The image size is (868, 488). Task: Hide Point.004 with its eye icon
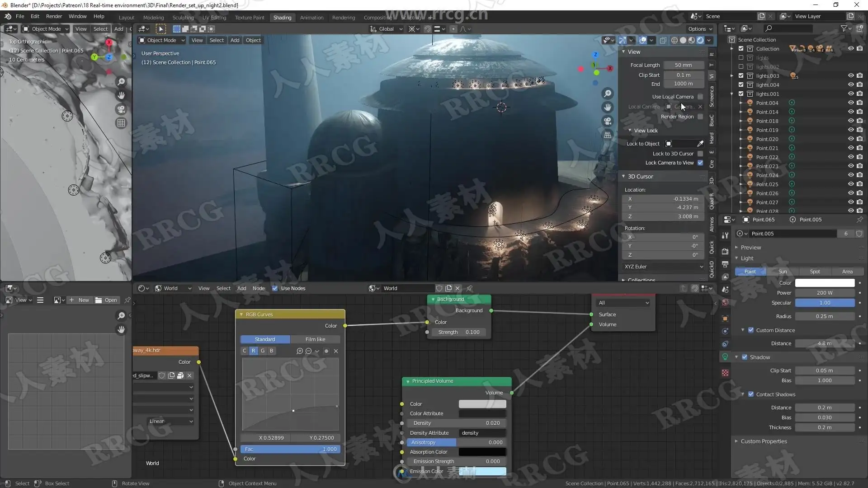tap(850, 103)
